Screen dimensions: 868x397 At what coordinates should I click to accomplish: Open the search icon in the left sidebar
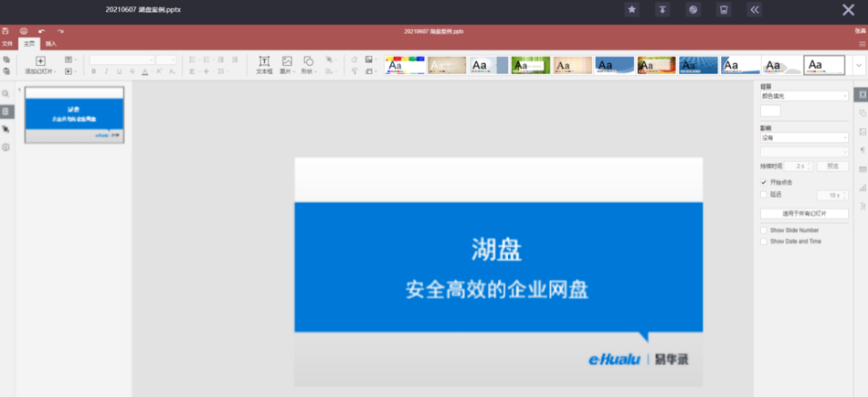click(x=6, y=94)
